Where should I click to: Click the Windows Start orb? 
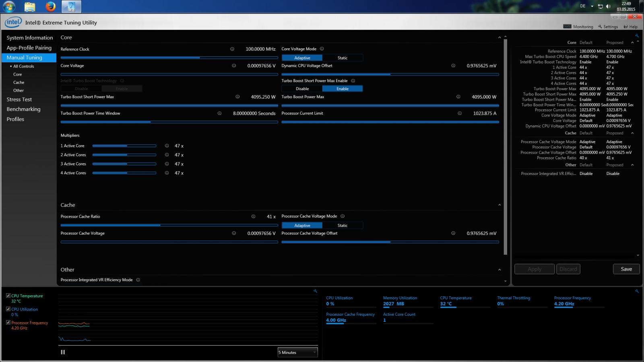point(9,6)
